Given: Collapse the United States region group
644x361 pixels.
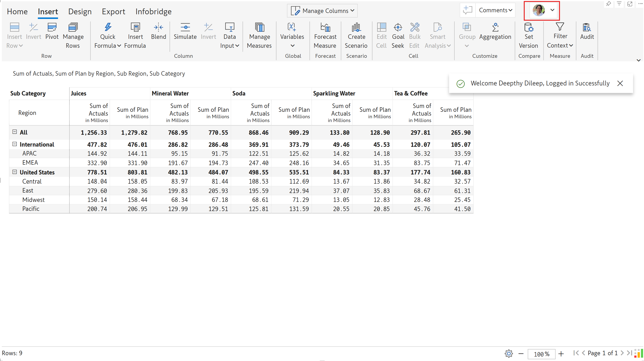Looking at the screenshot, I should click(15, 172).
